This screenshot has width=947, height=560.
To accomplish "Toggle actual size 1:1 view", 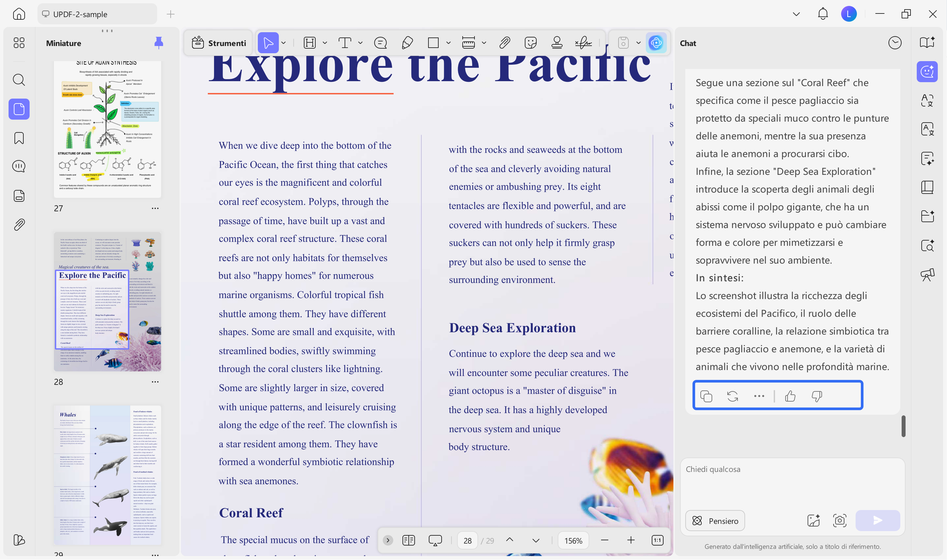I will pos(658,541).
